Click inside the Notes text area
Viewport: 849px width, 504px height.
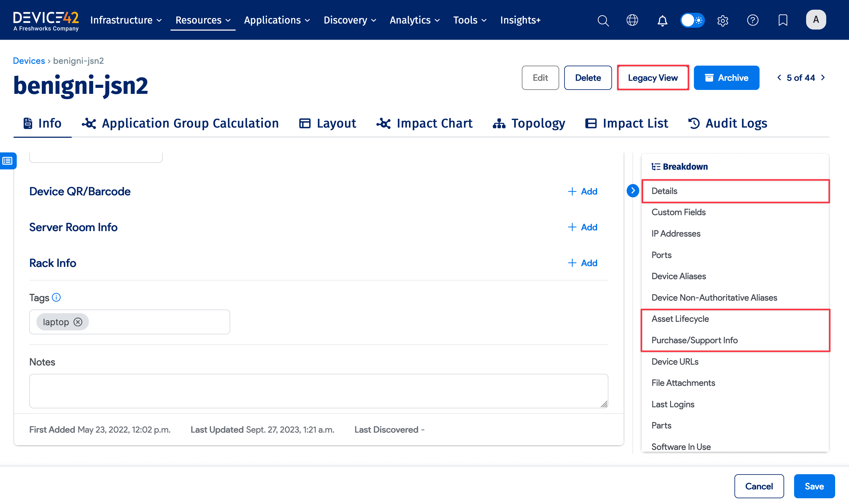pyautogui.click(x=318, y=391)
